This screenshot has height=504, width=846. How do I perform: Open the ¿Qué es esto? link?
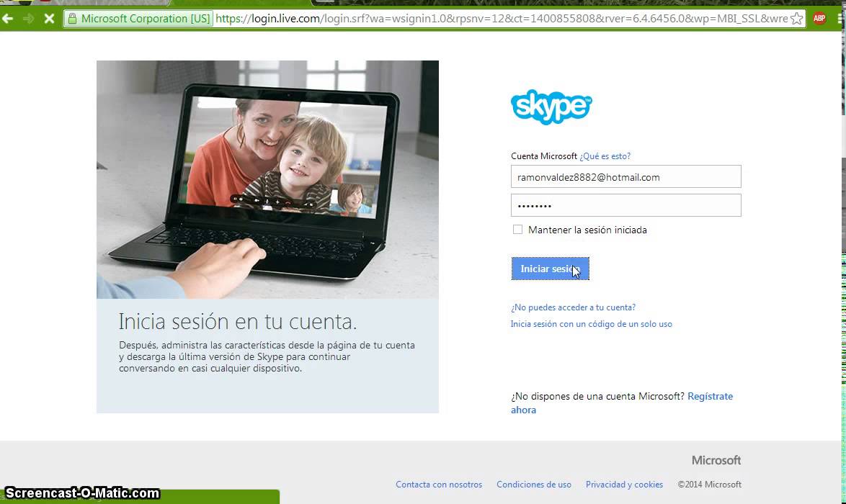point(605,156)
